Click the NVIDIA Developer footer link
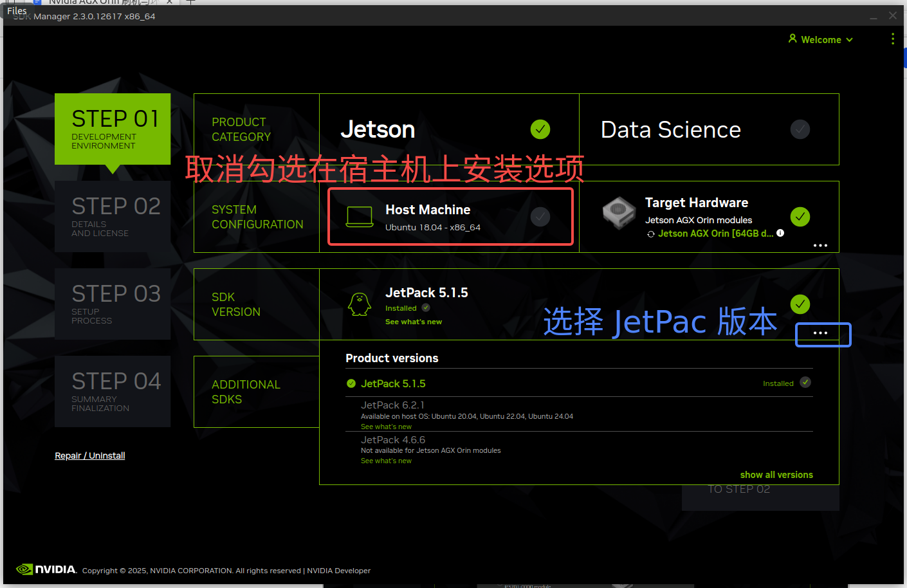The height and width of the screenshot is (588, 907). (x=338, y=571)
